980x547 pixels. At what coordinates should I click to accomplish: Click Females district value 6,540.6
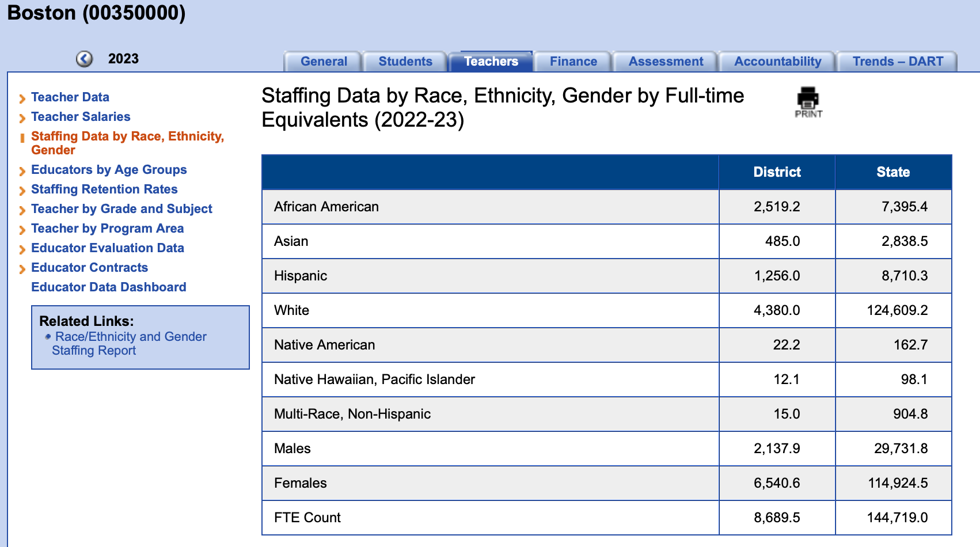point(777,483)
